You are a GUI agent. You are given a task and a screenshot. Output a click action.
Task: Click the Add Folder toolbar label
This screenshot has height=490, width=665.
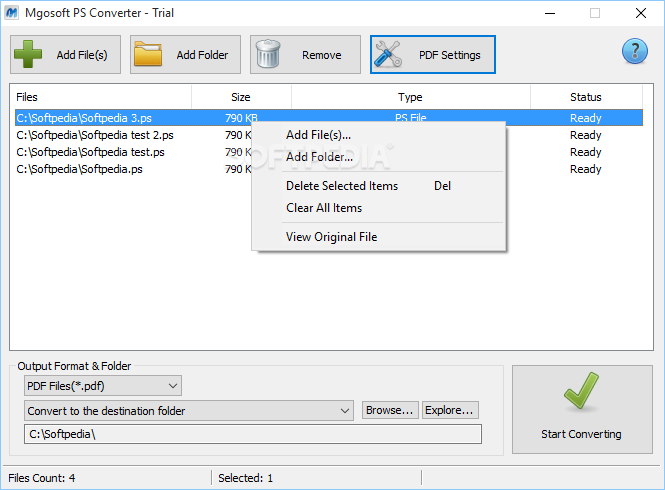tap(202, 55)
